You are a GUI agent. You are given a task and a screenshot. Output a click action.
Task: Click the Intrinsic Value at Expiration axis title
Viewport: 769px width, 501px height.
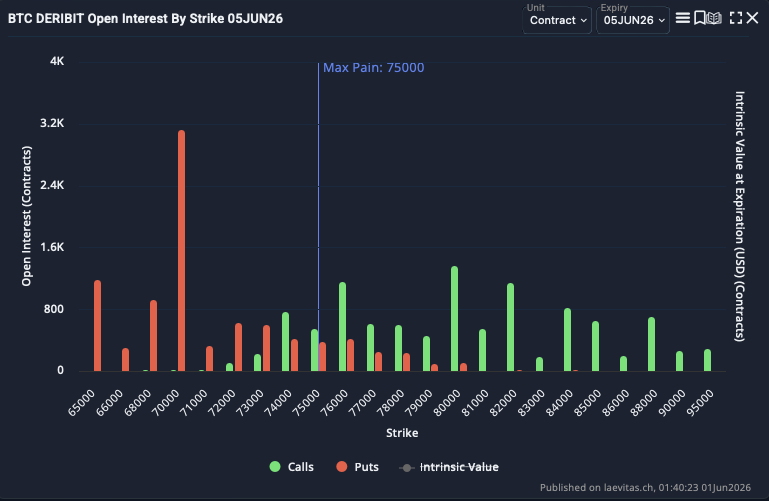click(740, 216)
